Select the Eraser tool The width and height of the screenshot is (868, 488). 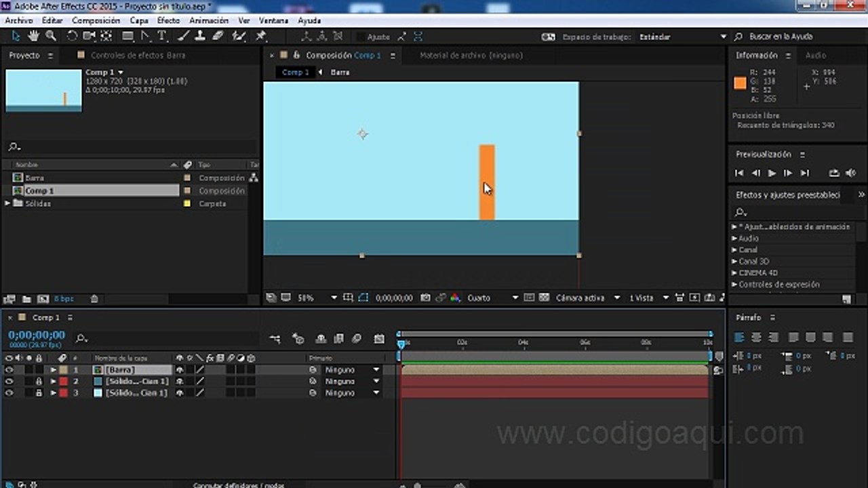218,36
